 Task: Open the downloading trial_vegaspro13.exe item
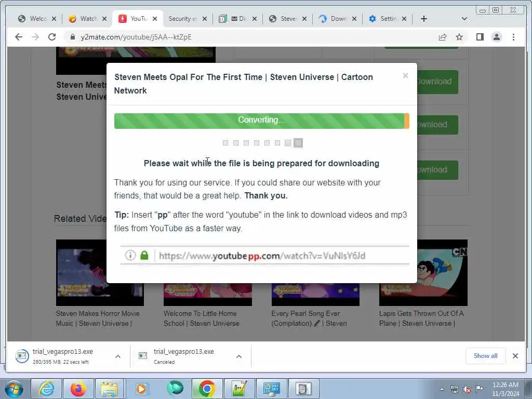pyautogui.click(x=62, y=356)
